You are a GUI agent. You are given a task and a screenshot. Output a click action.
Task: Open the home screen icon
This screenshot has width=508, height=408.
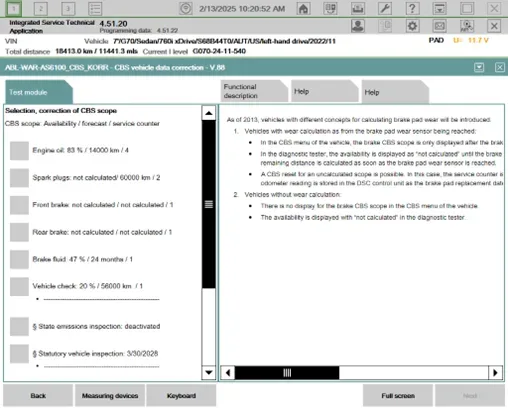point(303,9)
